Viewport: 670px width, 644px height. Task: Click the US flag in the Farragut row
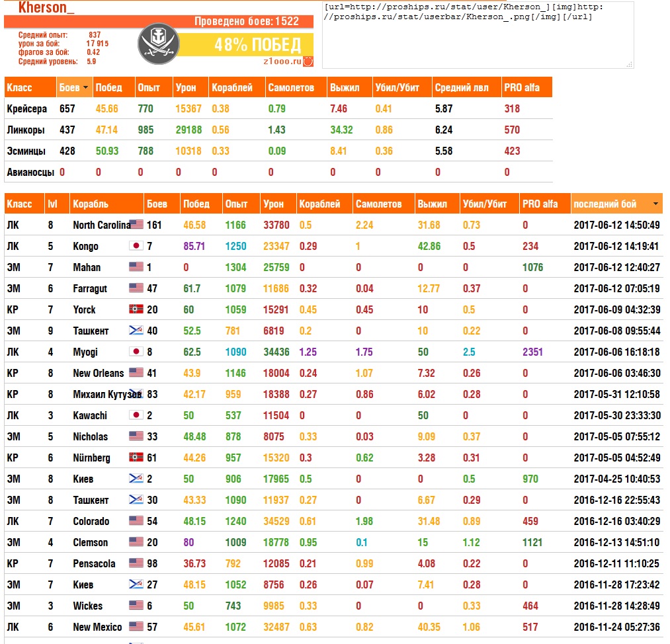(136, 288)
